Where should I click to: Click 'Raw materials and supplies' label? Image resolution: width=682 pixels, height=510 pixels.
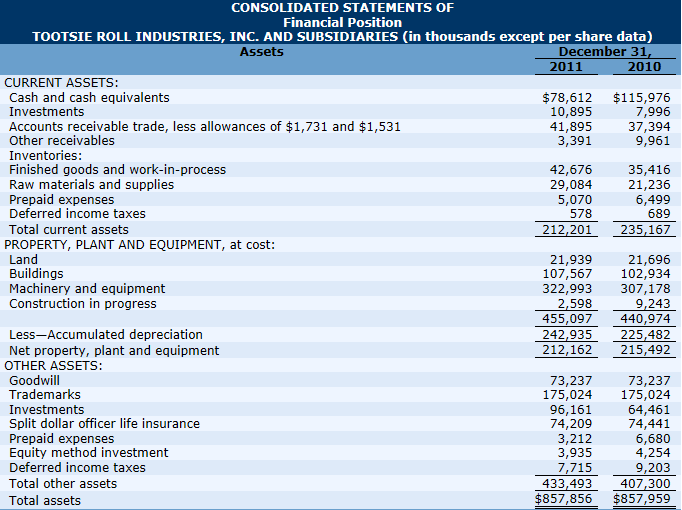91,185
